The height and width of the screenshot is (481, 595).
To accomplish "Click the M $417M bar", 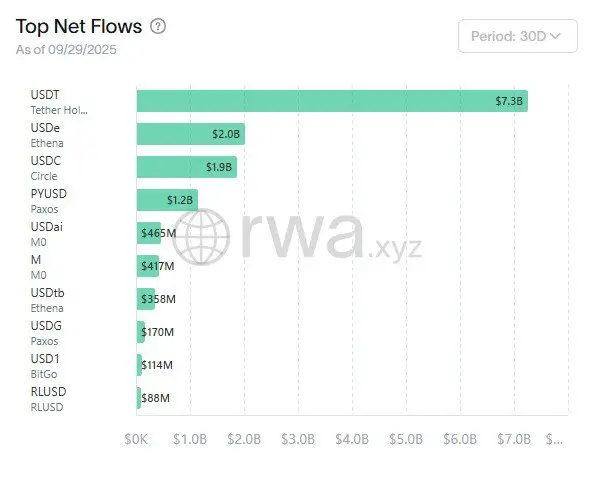I will pos(148,266).
